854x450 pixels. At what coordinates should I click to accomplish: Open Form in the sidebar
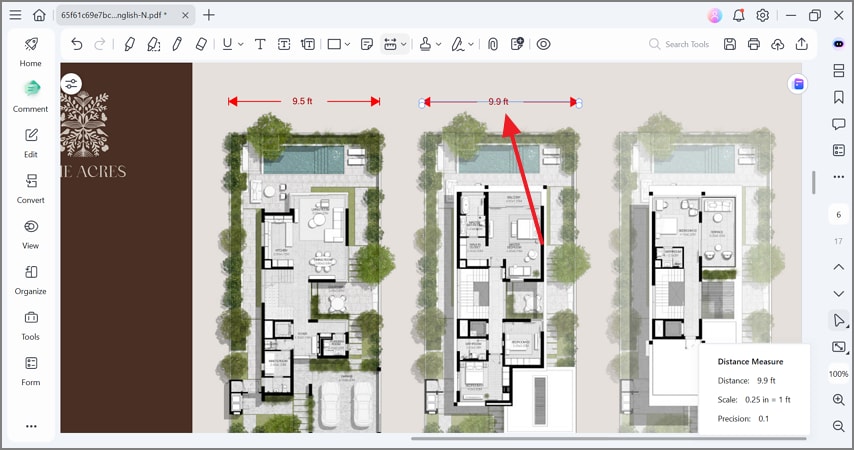pyautogui.click(x=30, y=371)
